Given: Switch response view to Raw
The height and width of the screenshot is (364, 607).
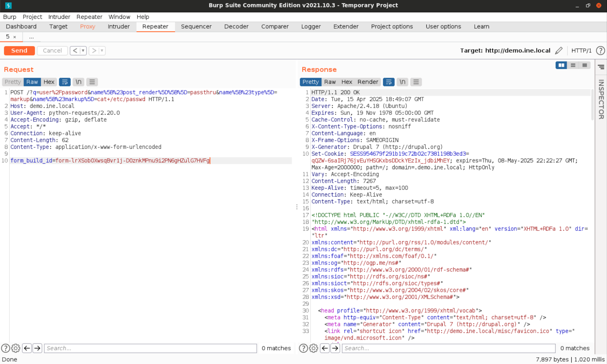Looking at the screenshot, I should coord(330,82).
